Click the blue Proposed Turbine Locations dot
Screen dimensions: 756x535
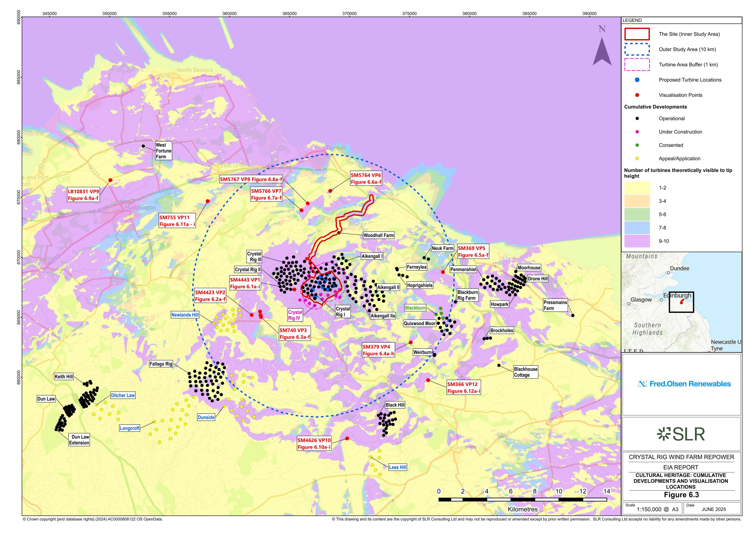637,80
